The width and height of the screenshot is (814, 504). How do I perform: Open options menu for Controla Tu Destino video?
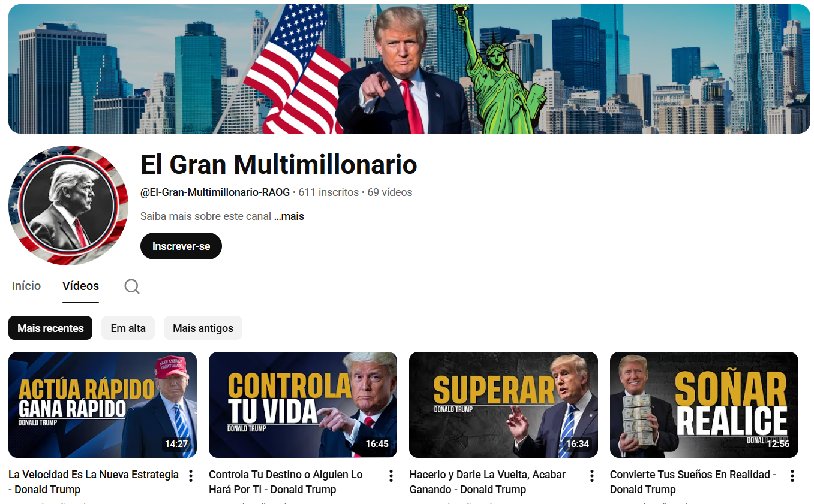point(391,476)
